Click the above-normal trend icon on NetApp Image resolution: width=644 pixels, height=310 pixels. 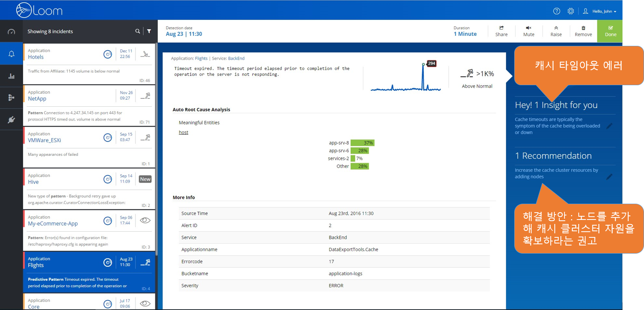[145, 96]
